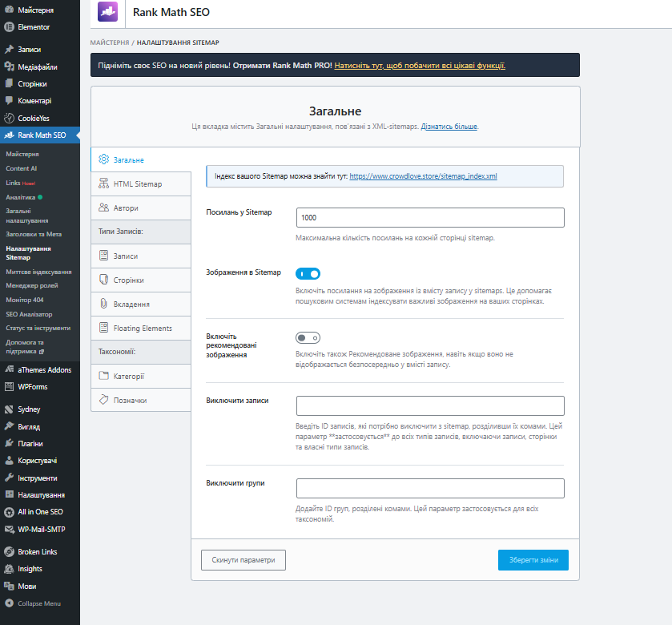The image size is (672, 625).
Task: Open the Категорії taxonomy tab
Action: click(141, 376)
